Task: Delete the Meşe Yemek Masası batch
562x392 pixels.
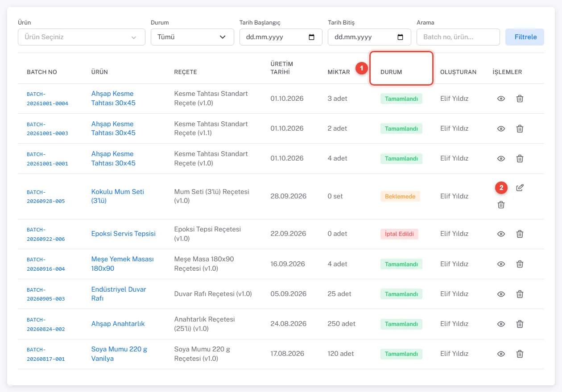Action: (520, 264)
